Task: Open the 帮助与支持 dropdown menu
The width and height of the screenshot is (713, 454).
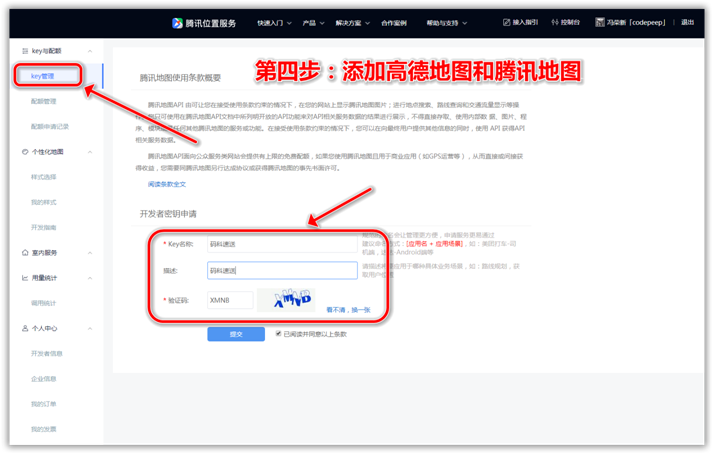Action: [x=447, y=23]
